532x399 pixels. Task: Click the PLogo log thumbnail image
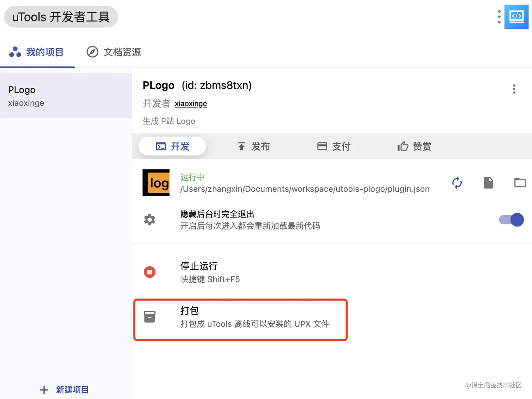point(156,183)
